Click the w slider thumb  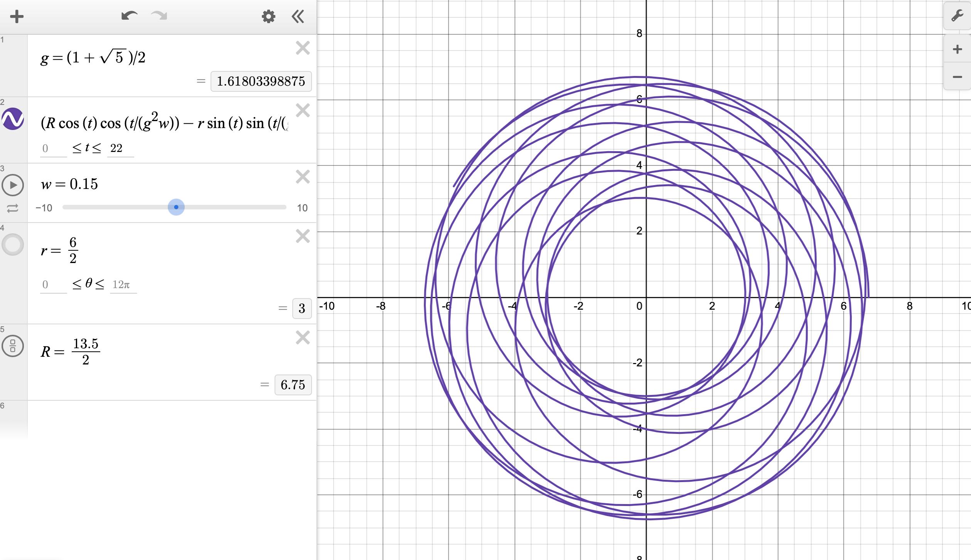[x=176, y=207]
